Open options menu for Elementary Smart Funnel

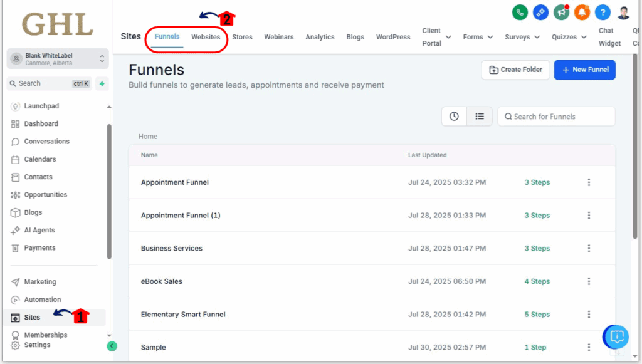[x=589, y=314]
